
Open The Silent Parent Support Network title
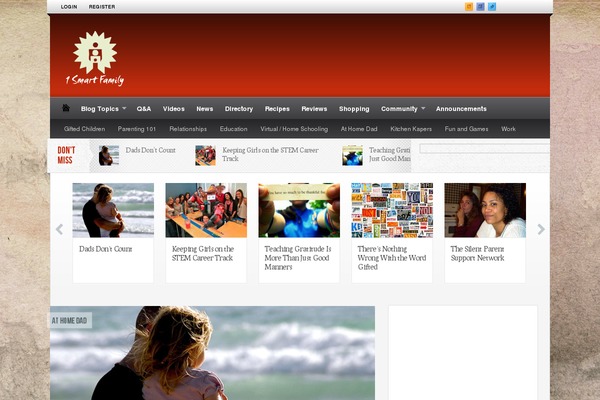tap(477, 253)
